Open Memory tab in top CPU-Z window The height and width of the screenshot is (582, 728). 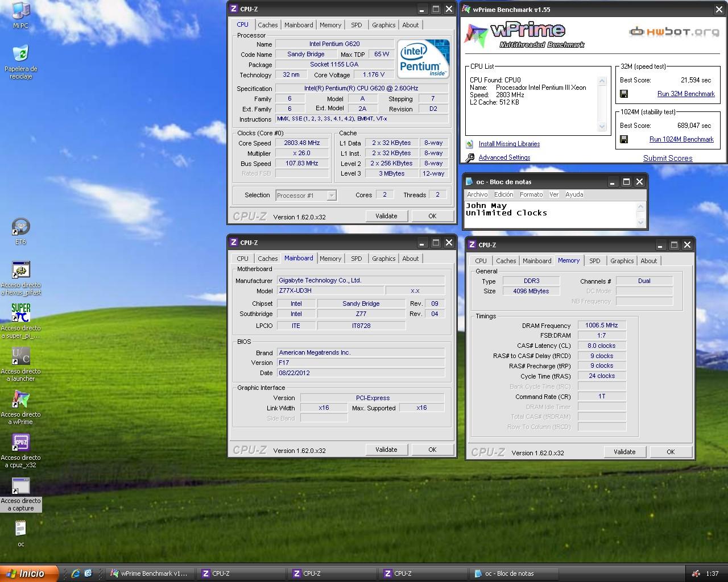tap(330, 25)
